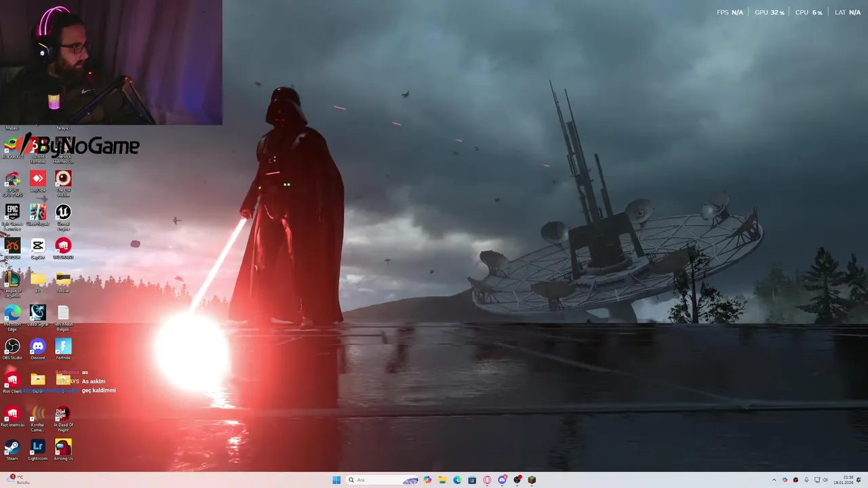
Task: Open Microsoft Store from the taskbar
Action: point(472,480)
